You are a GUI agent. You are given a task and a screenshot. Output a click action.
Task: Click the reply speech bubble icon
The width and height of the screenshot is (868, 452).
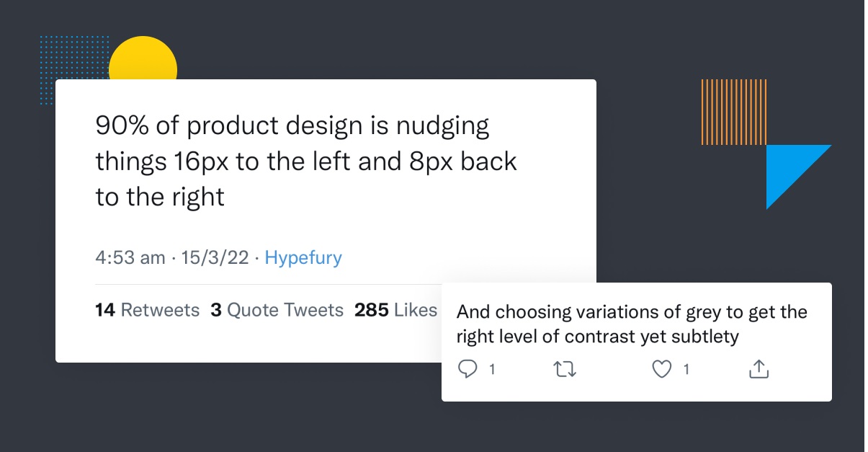[467, 370]
